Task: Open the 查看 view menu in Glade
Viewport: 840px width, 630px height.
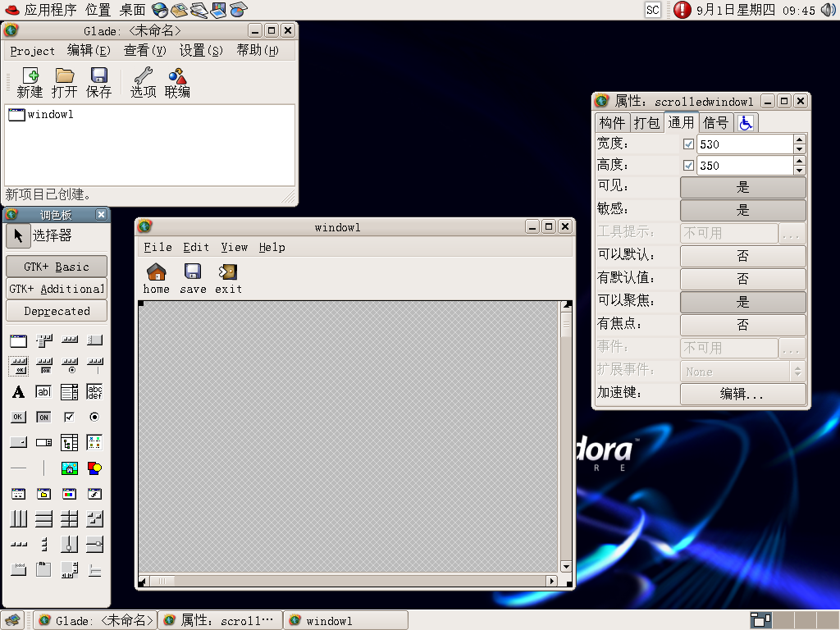Action: coord(145,51)
